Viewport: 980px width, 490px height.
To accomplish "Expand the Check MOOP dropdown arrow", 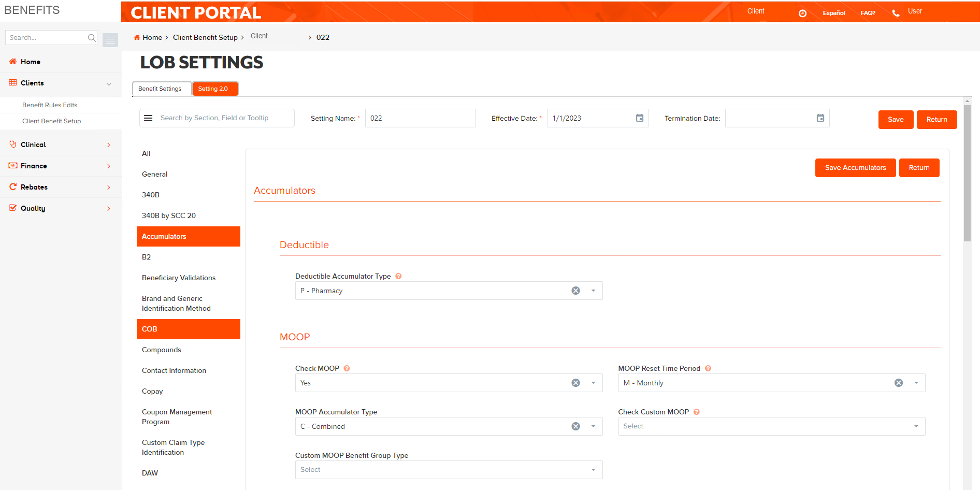I will click(x=593, y=383).
